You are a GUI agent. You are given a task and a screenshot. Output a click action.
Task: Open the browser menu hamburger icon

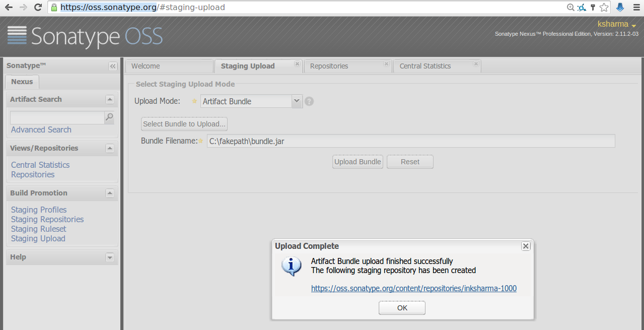(635, 8)
